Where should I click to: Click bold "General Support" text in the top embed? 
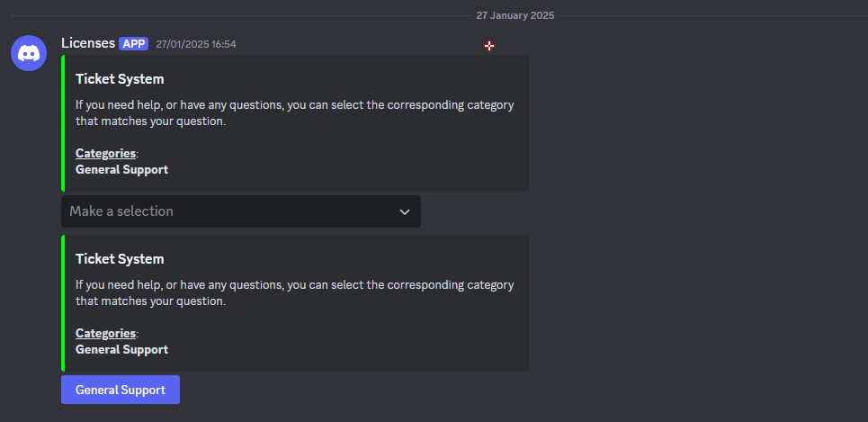(121, 169)
